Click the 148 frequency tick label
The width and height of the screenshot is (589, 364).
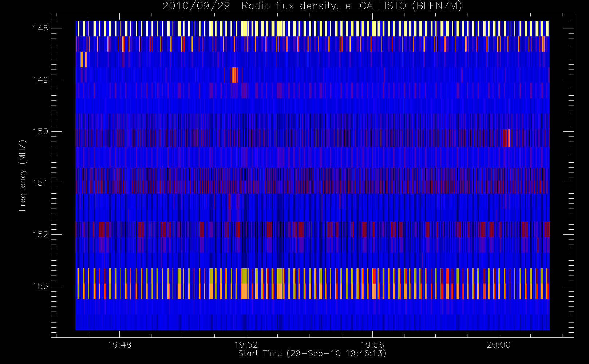coord(40,28)
